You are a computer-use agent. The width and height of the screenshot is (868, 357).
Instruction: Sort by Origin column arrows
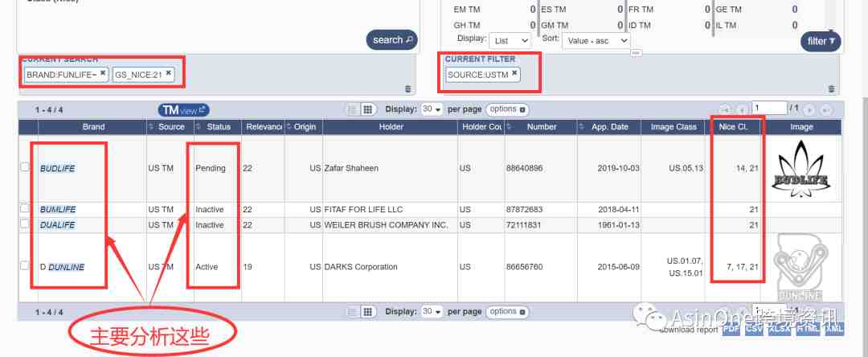click(x=289, y=127)
